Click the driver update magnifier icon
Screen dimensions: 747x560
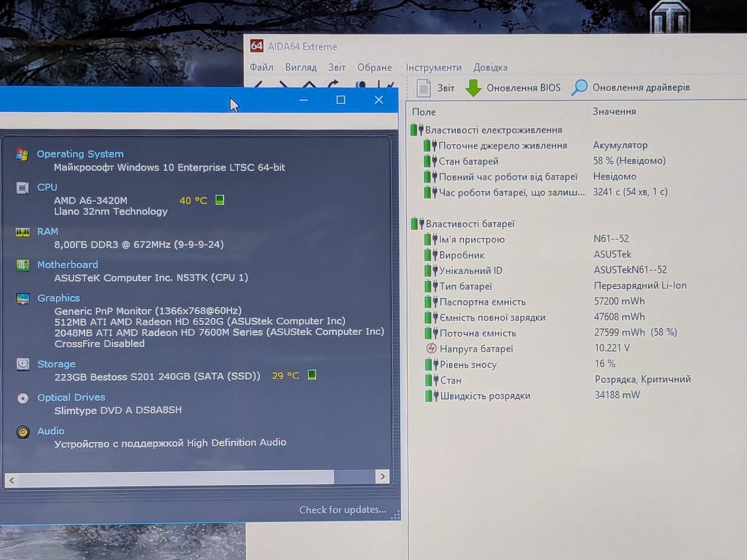[580, 87]
